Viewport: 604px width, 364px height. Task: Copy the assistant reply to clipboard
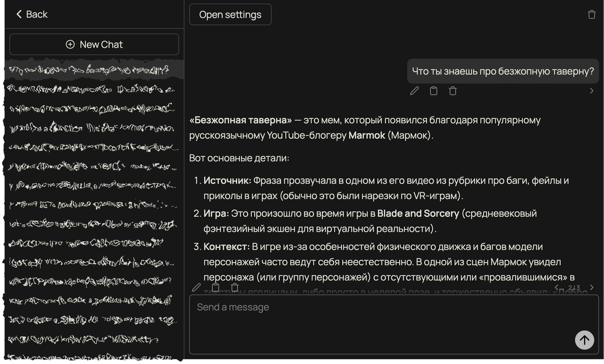(216, 287)
